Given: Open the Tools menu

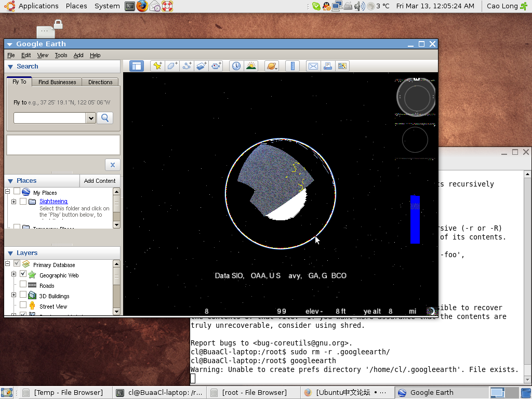Looking at the screenshot, I should [x=61, y=55].
